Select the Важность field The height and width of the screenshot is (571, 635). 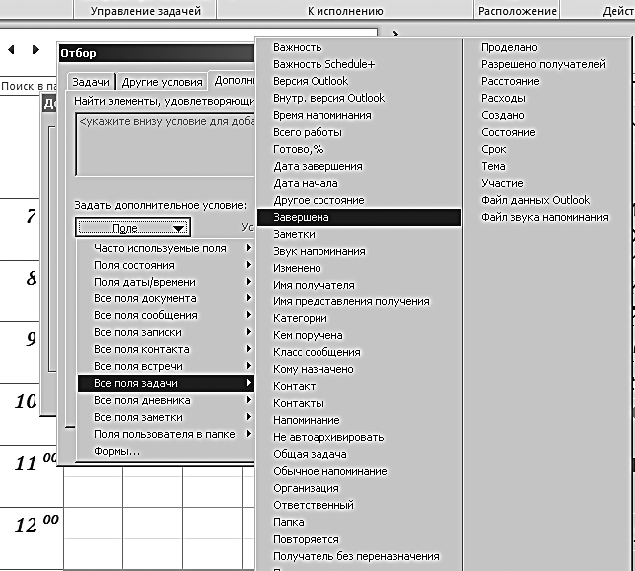(x=297, y=47)
